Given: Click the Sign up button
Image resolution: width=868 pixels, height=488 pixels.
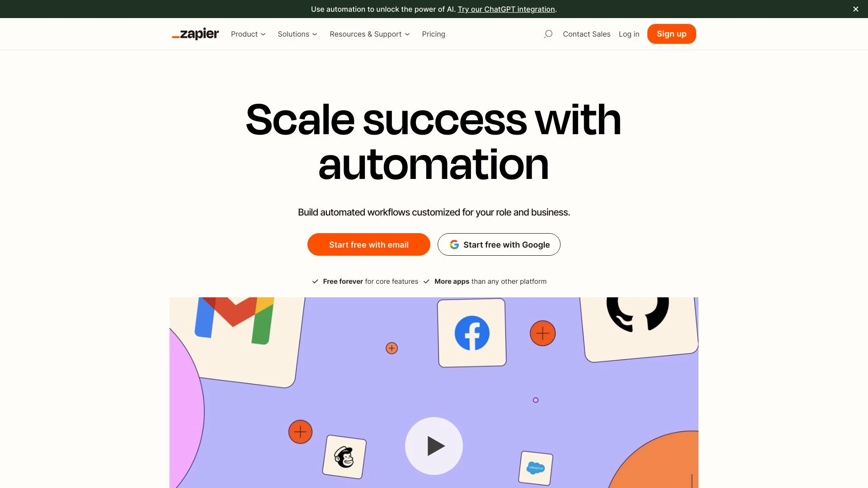Looking at the screenshot, I should [671, 33].
